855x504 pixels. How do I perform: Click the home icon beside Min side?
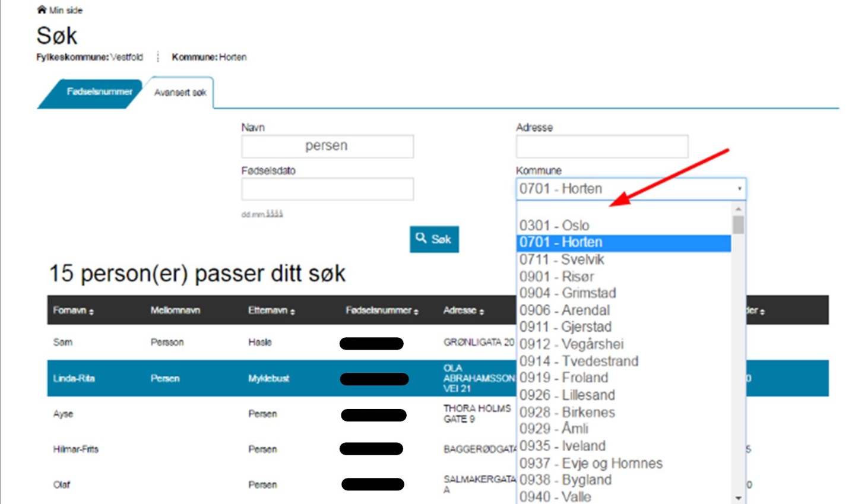(41, 9)
